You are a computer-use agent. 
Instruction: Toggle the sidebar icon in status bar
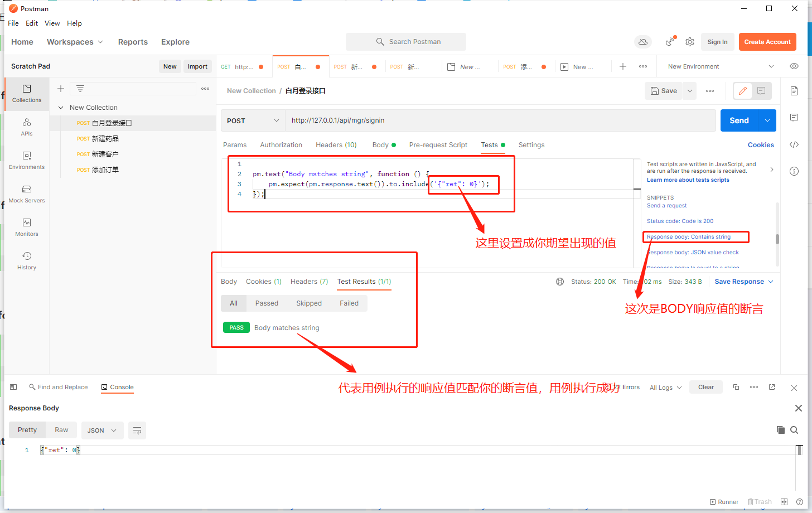tap(13, 387)
